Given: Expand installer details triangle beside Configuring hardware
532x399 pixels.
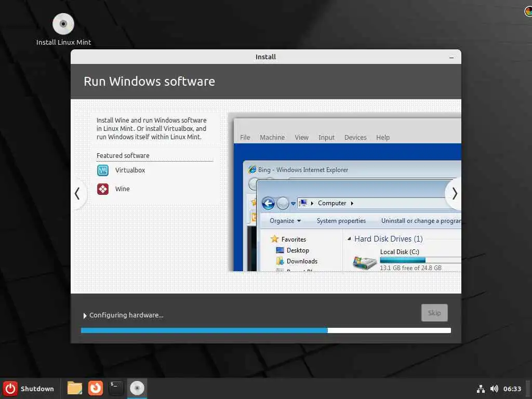Looking at the screenshot, I should click(85, 315).
